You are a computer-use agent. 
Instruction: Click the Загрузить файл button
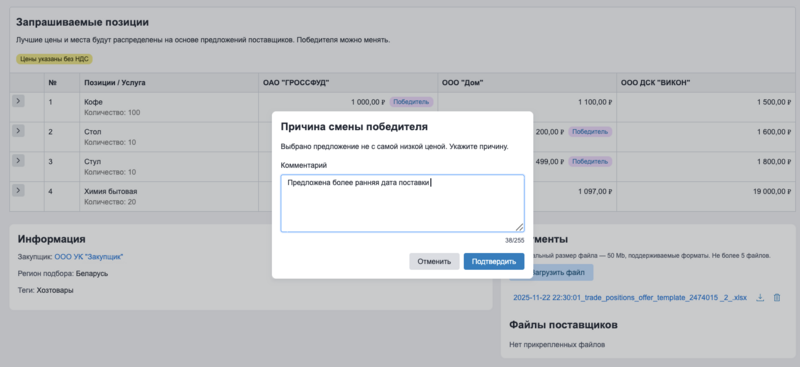552,273
